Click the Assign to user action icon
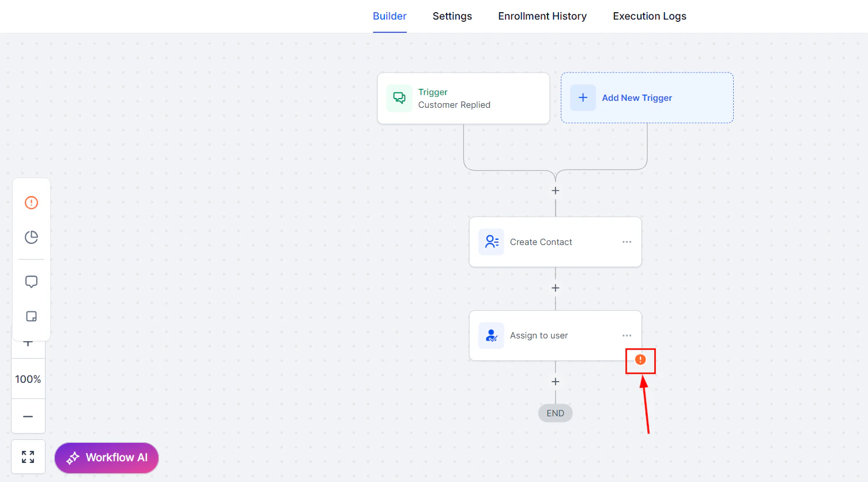The image size is (868, 482). (x=491, y=335)
